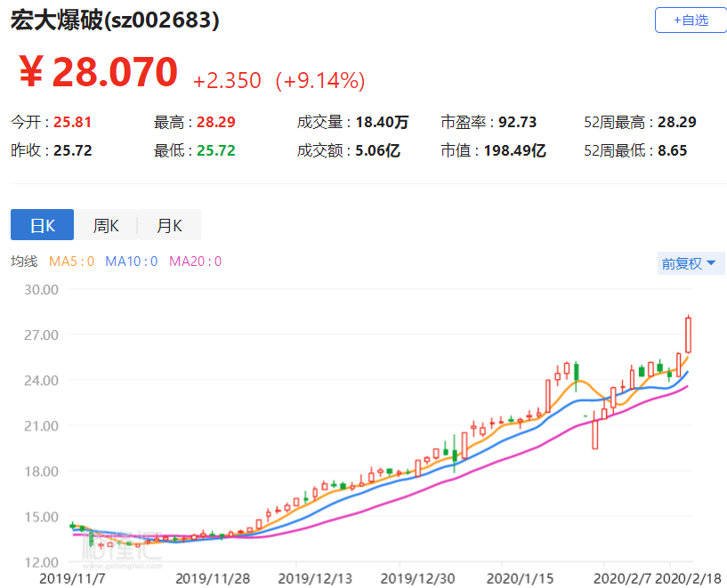
Task: Click the 18.00 y-axis price label
Action: 41,471
